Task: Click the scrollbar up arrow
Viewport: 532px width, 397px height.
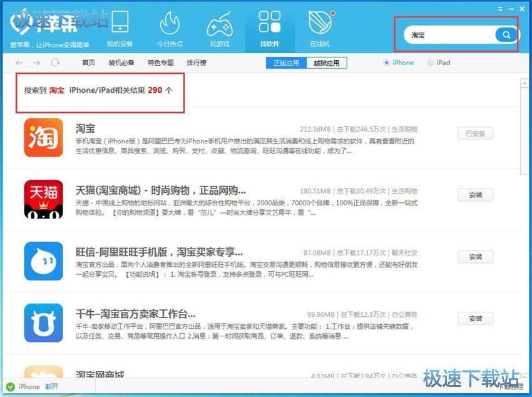Action: pyautogui.click(x=524, y=83)
